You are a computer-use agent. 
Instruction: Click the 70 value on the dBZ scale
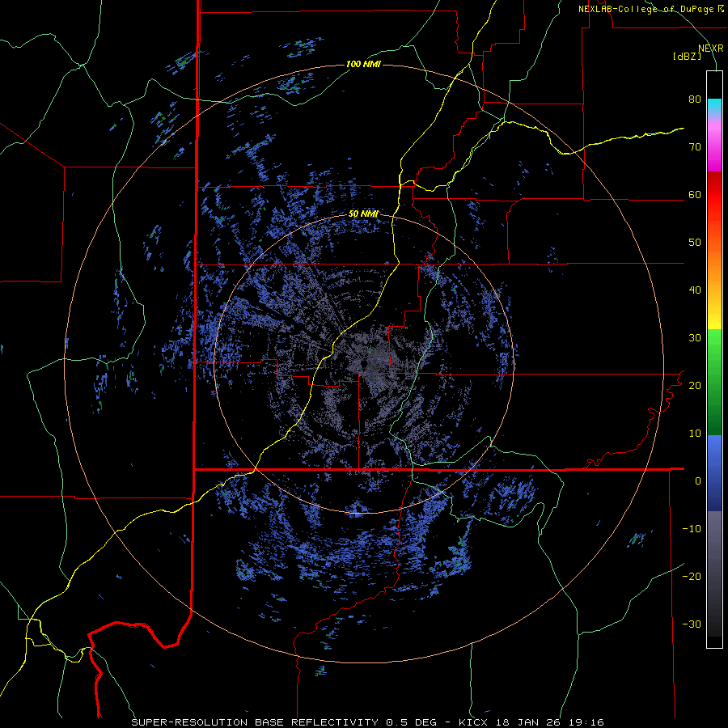click(x=695, y=147)
